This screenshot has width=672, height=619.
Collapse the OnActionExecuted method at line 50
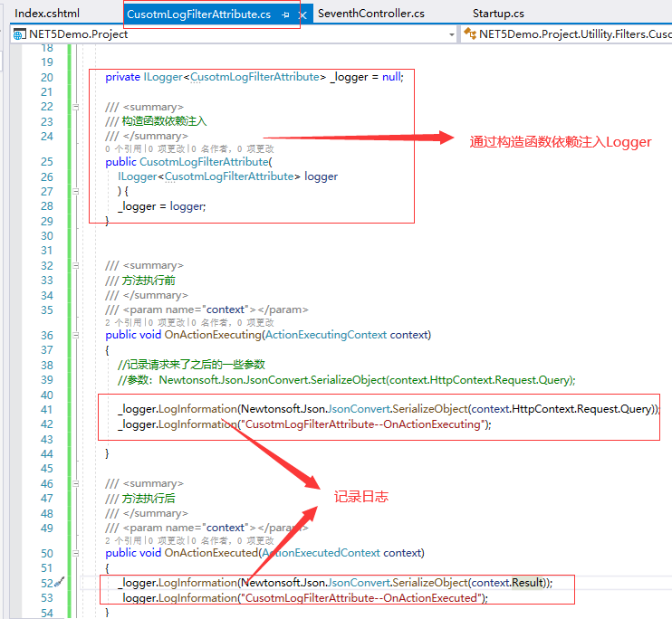[x=76, y=553]
